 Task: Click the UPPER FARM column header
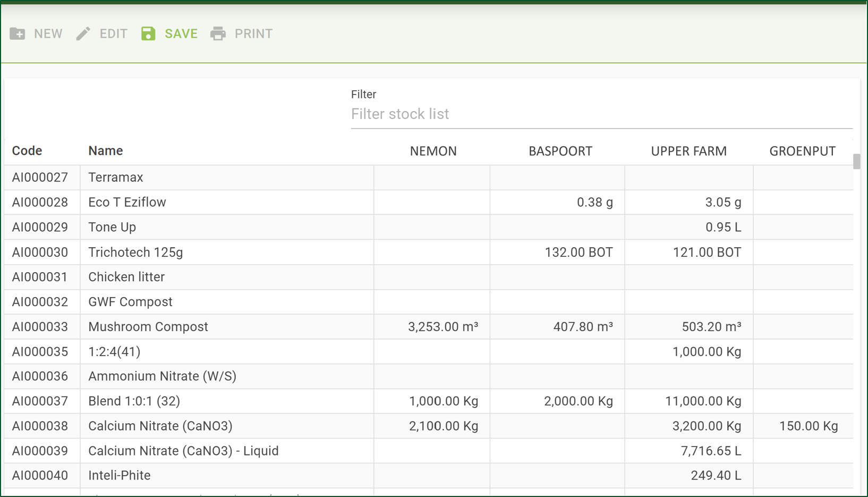point(689,151)
